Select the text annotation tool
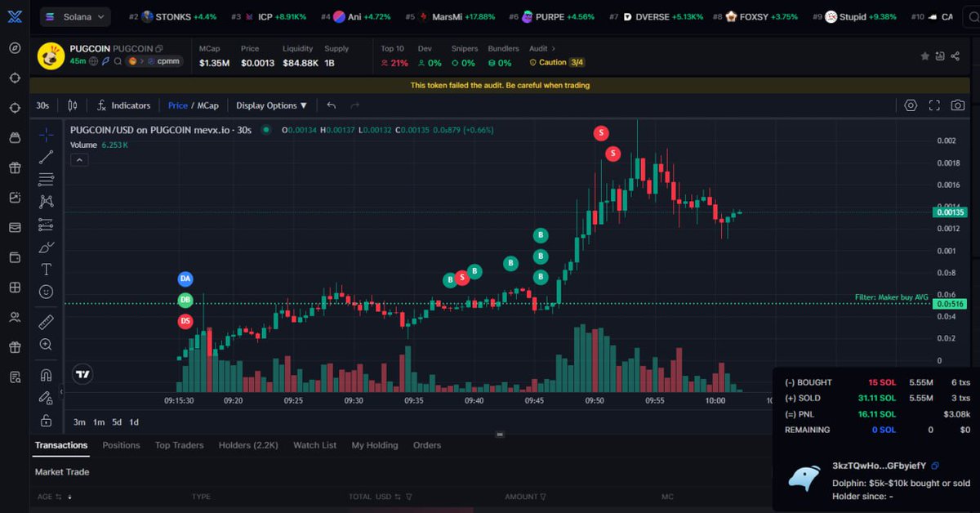 coord(47,270)
